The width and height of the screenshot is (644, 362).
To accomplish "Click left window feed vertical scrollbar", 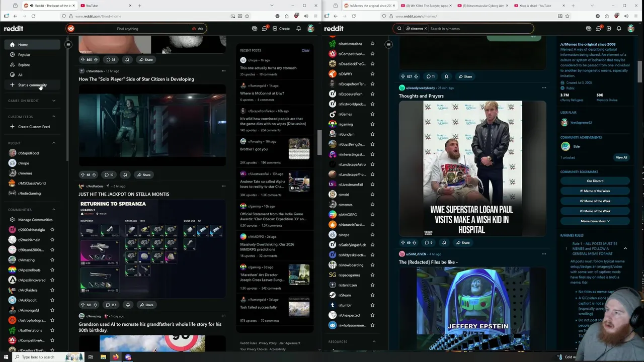I will 319,143.
